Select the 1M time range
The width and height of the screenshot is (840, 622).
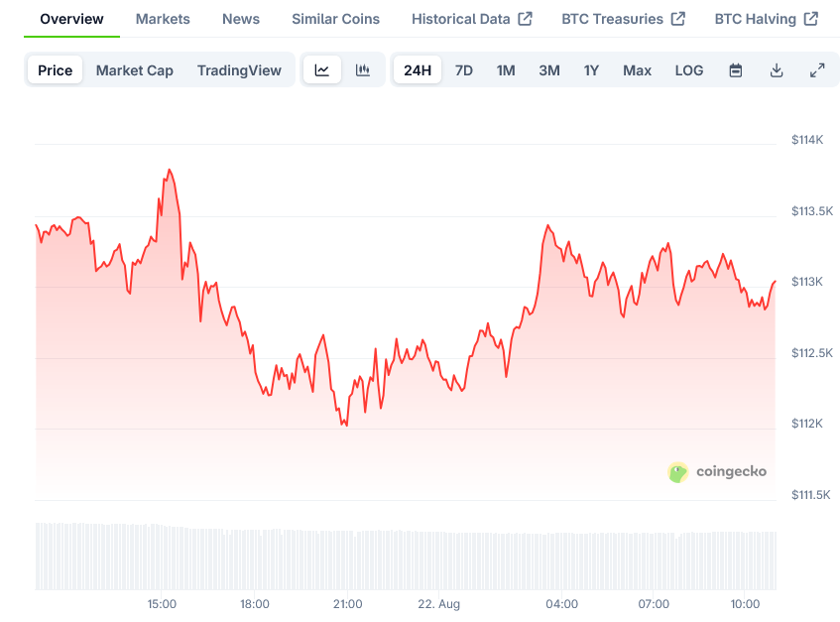506,70
